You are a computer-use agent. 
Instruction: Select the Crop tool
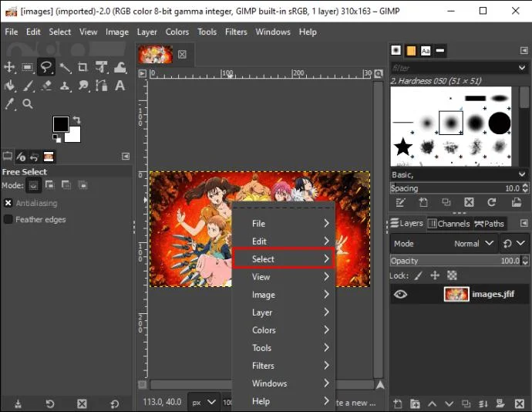click(x=82, y=67)
